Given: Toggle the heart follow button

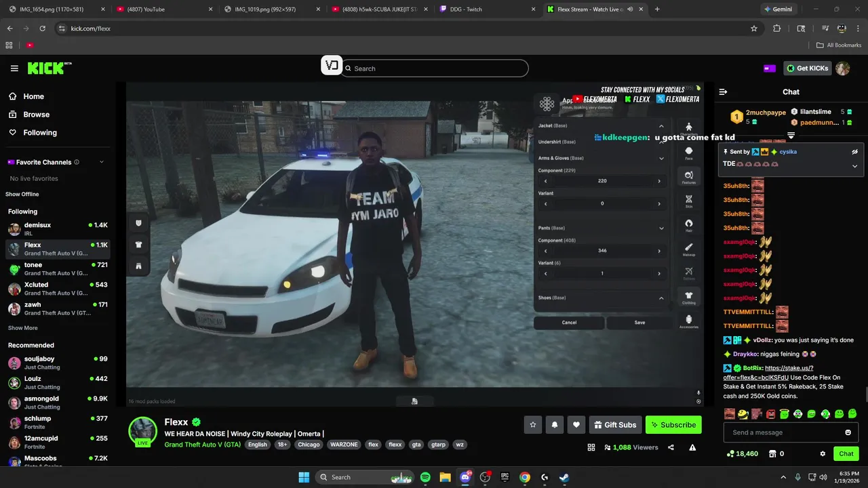Looking at the screenshot, I should [576, 425].
